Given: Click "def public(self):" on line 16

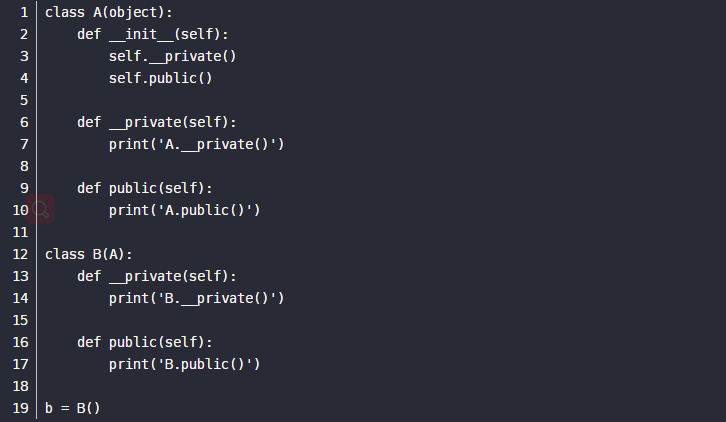Looking at the screenshot, I should pyautogui.click(x=144, y=342).
